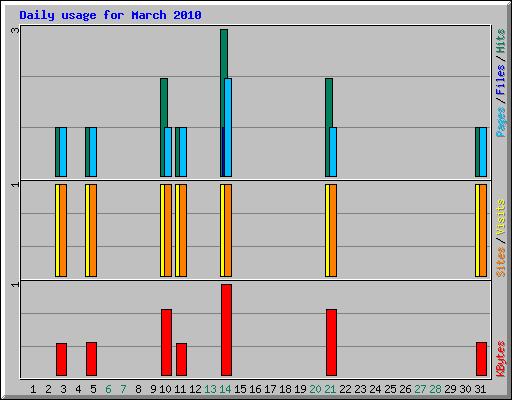
Task: Click day 5 on the x-axis
Action: click(93, 389)
